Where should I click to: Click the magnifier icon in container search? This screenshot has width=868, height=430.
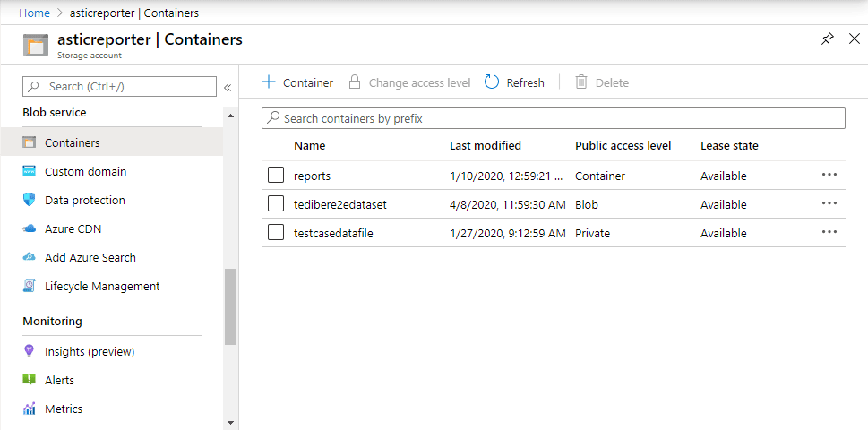(x=273, y=118)
